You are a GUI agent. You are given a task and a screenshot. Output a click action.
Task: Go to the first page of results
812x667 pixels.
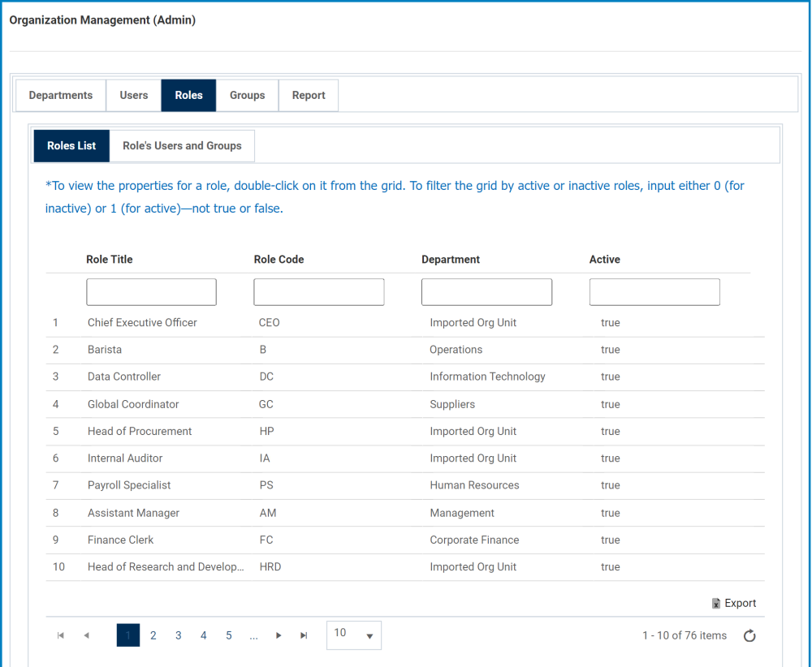tap(60, 635)
